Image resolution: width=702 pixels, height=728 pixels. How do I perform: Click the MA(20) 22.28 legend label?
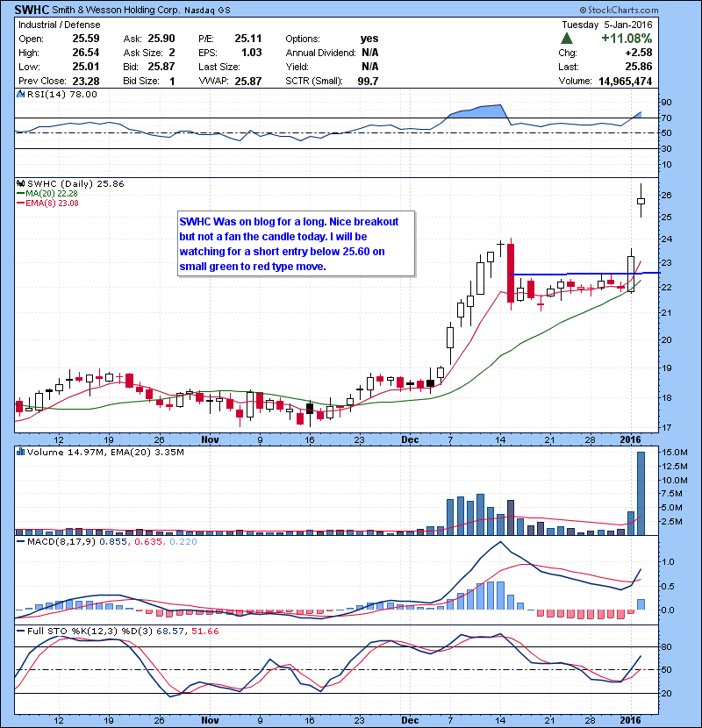52,194
